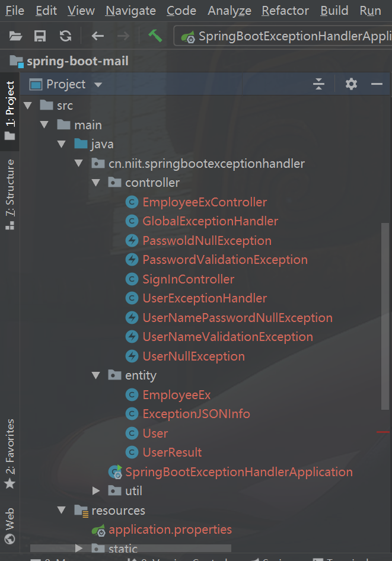This screenshot has width=392, height=561.
Task: Open the Project view dropdown
Action: pos(98,85)
